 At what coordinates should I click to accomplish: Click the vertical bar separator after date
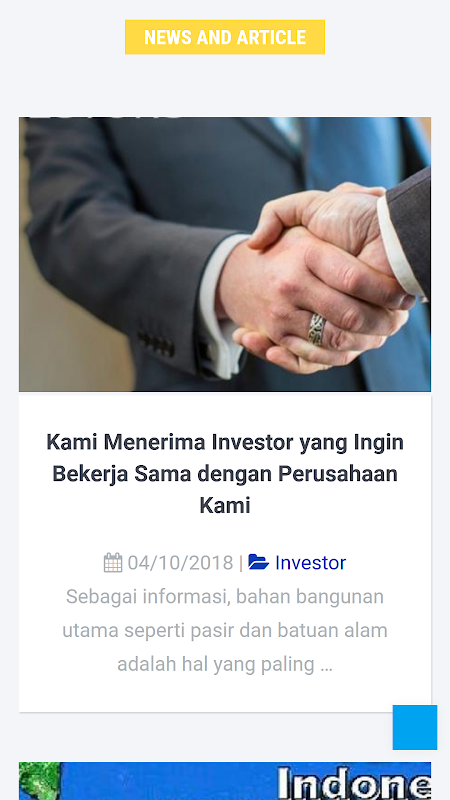241,563
